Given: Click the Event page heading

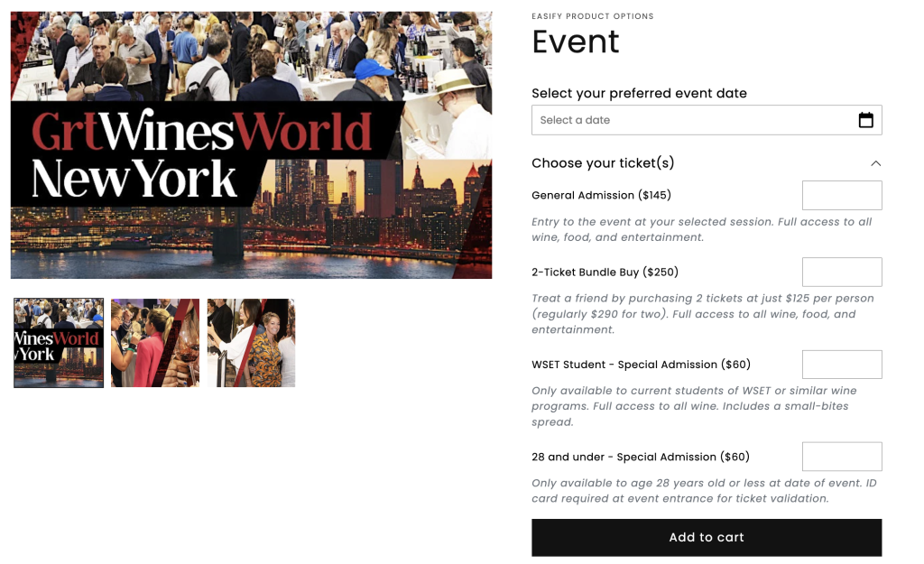Looking at the screenshot, I should [x=575, y=42].
